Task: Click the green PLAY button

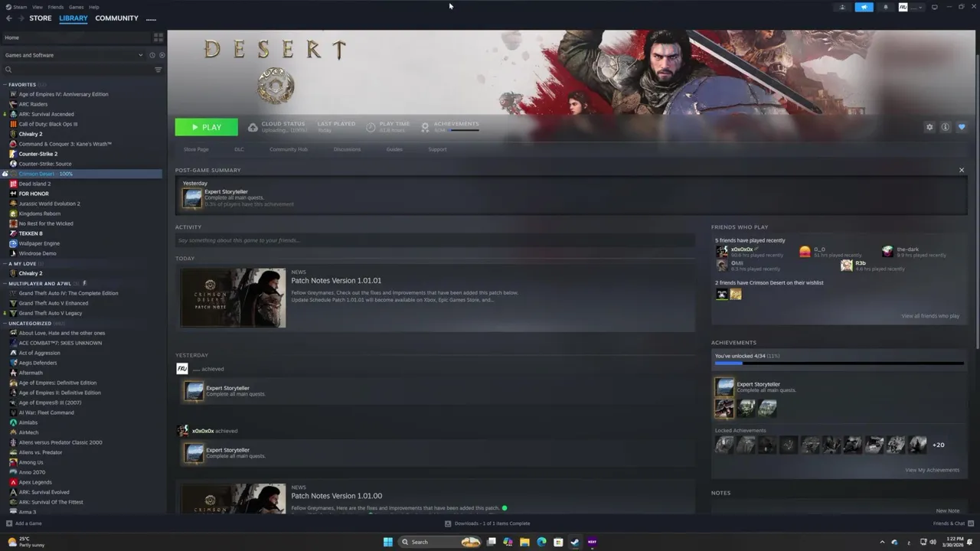Action: click(206, 127)
